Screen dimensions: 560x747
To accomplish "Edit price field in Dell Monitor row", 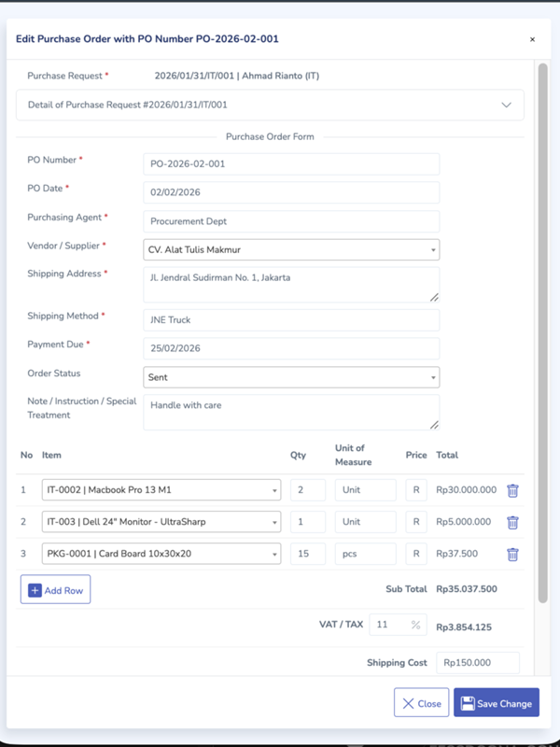I will [x=416, y=522].
